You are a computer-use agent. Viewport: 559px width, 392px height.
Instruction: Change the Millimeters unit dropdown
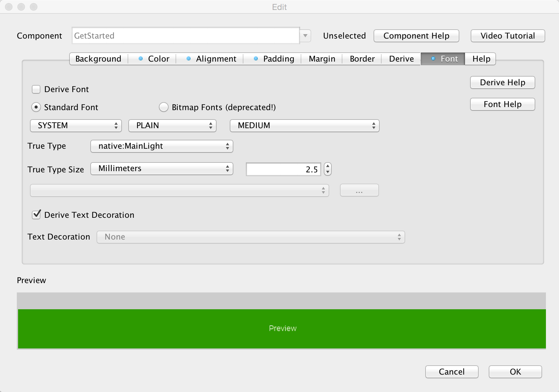point(162,169)
